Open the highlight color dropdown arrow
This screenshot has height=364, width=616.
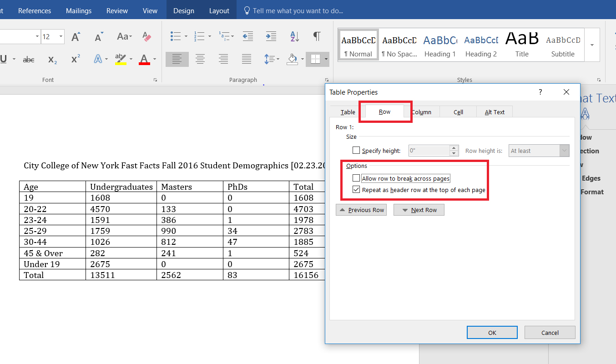[131, 59]
